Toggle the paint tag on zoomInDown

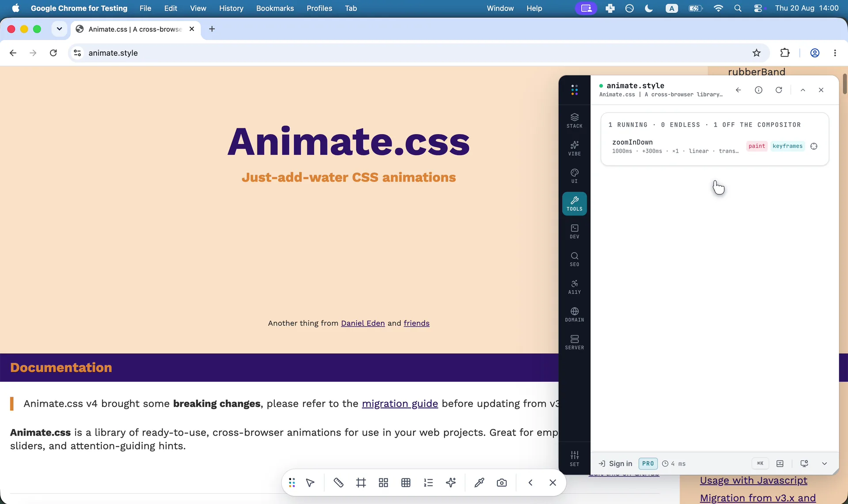[757, 146]
